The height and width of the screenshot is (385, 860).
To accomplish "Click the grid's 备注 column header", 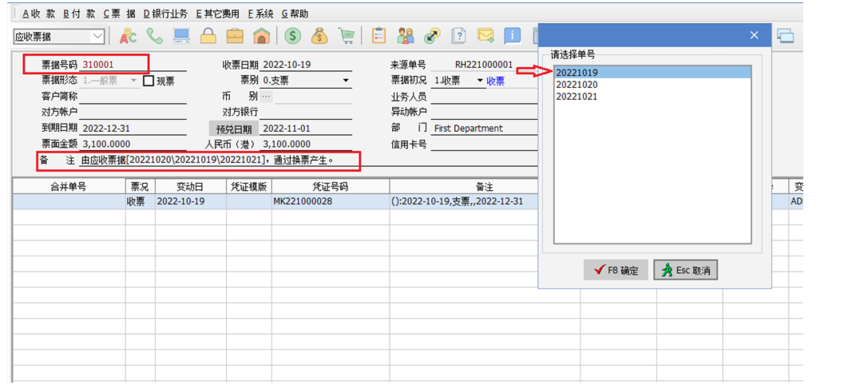I will [484, 186].
